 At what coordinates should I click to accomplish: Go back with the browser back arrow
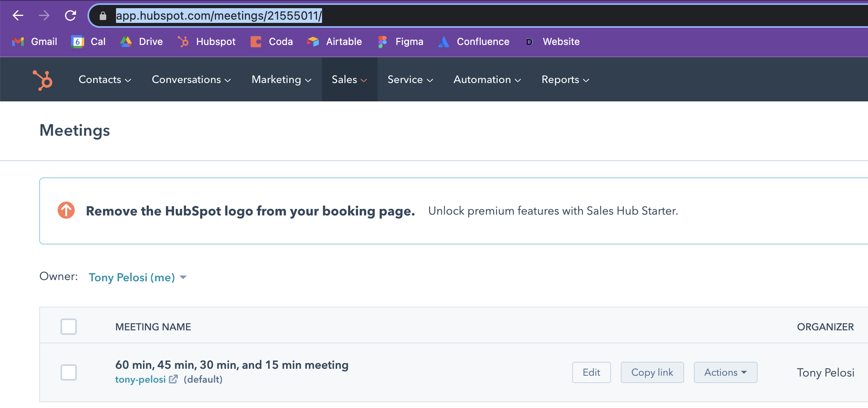click(x=18, y=16)
